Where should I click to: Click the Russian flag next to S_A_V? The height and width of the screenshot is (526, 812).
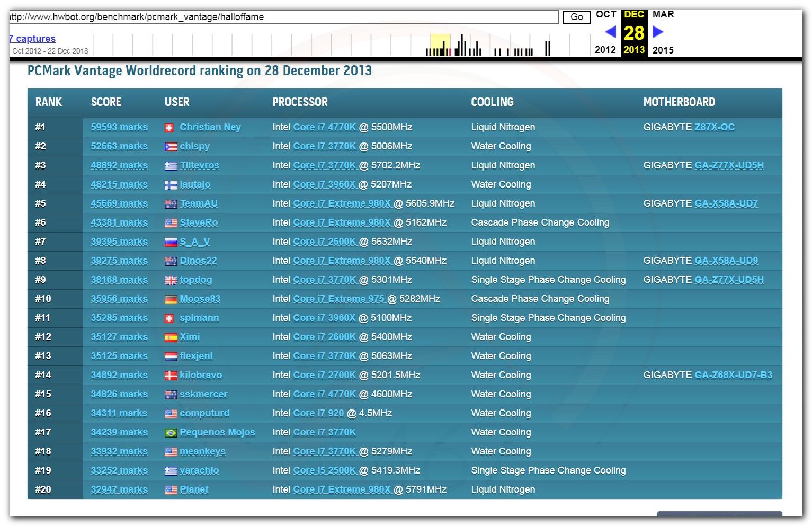coord(171,242)
